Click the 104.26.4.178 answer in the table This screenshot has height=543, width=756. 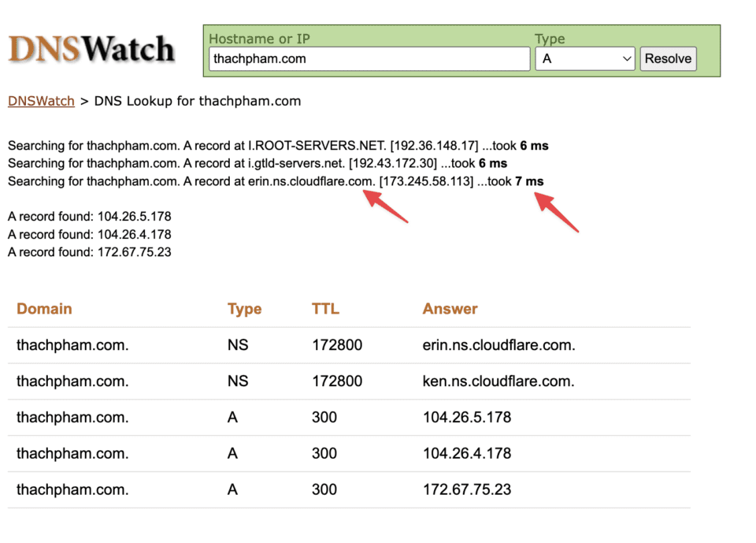coord(466,454)
